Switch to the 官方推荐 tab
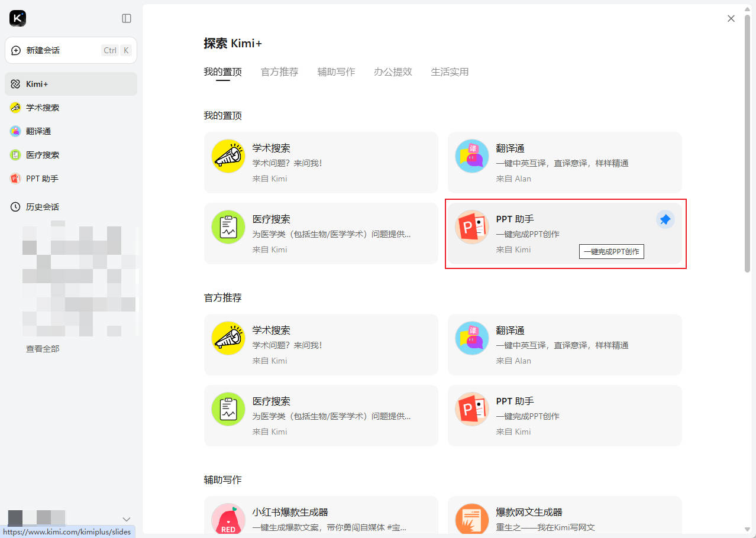 pos(280,72)
